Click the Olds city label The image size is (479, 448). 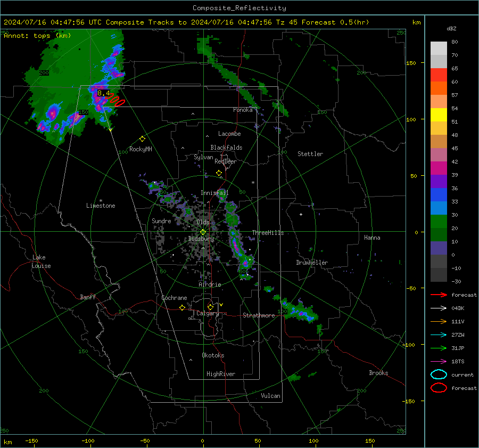click(203, 222)
